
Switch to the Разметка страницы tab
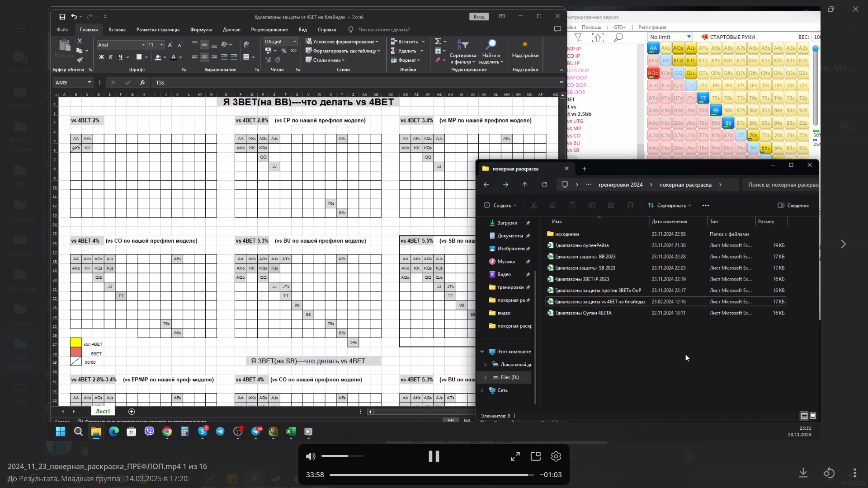click(158, 29)
